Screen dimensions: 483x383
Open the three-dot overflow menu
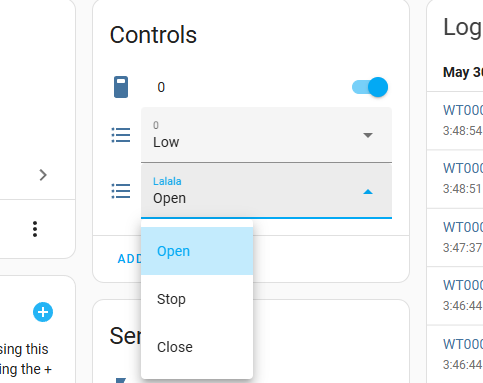(35, 229)
